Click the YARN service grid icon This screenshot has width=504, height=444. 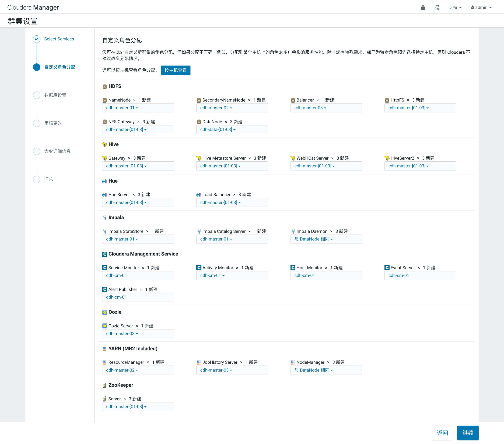(x=104, y=349)
